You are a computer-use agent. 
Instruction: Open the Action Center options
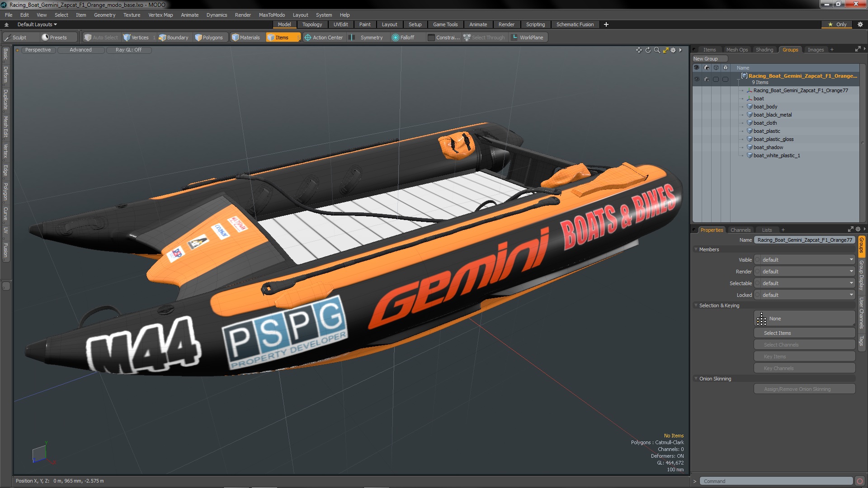tap(324, 38)
